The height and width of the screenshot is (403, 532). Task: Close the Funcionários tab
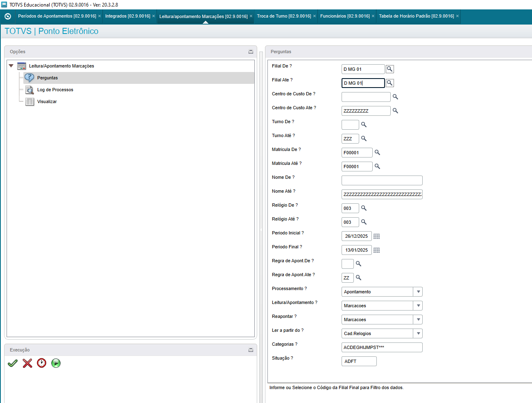click(373, 16)
